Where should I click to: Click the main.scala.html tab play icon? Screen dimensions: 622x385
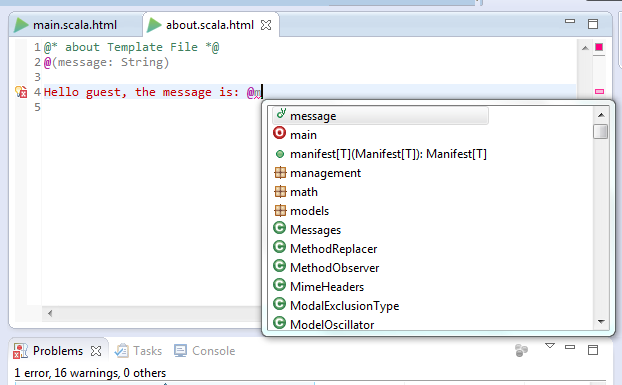(x=21, y=25)
